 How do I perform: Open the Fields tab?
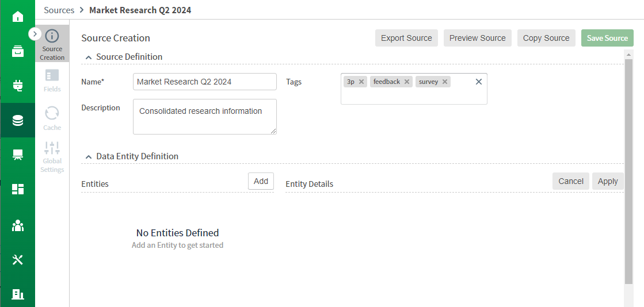[52, 81]
